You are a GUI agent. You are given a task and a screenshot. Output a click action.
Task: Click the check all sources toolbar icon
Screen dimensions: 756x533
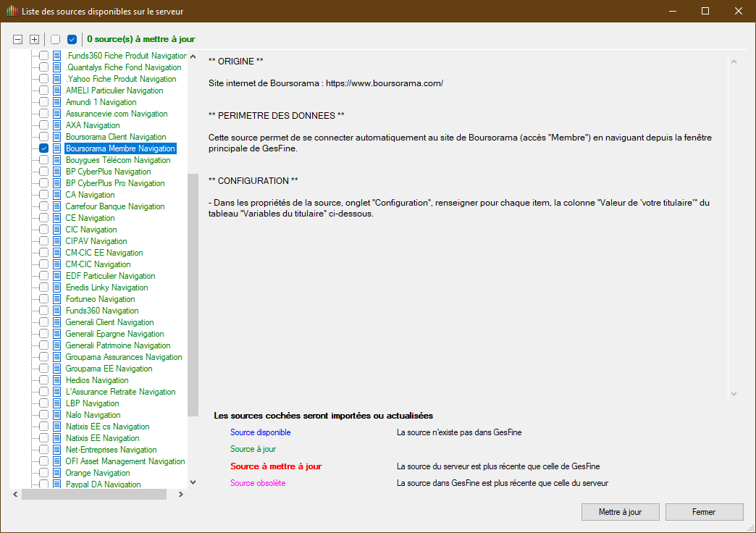point(72,39)
